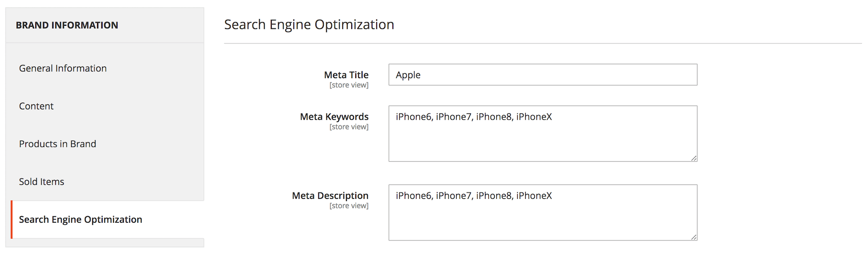Click store view scope under Meta Description

[x=349, y=206]
